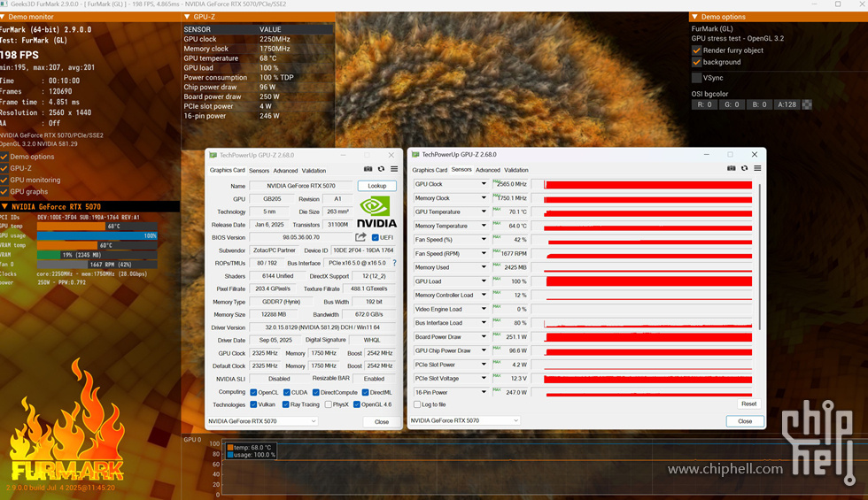Screen dimensions: 868x500
Task: Switch to the Advanced tab in the Sensors window
Action: click(x=488, y=170)
